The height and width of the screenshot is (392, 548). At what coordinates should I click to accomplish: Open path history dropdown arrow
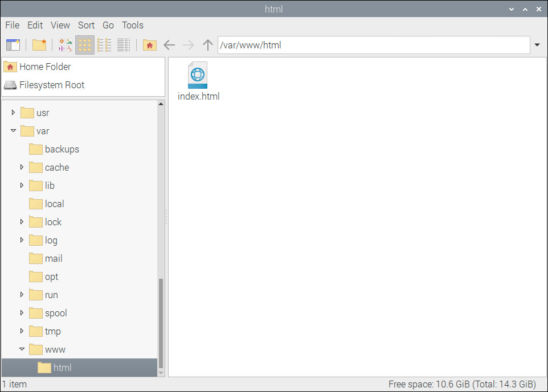(537, 45)
